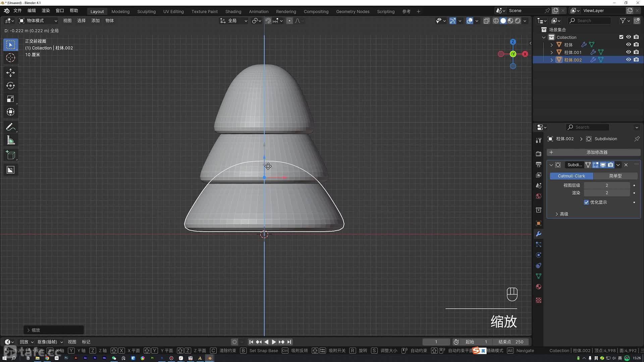
Task: Switch to the Sculpting workspace tab
Action: 146,11
